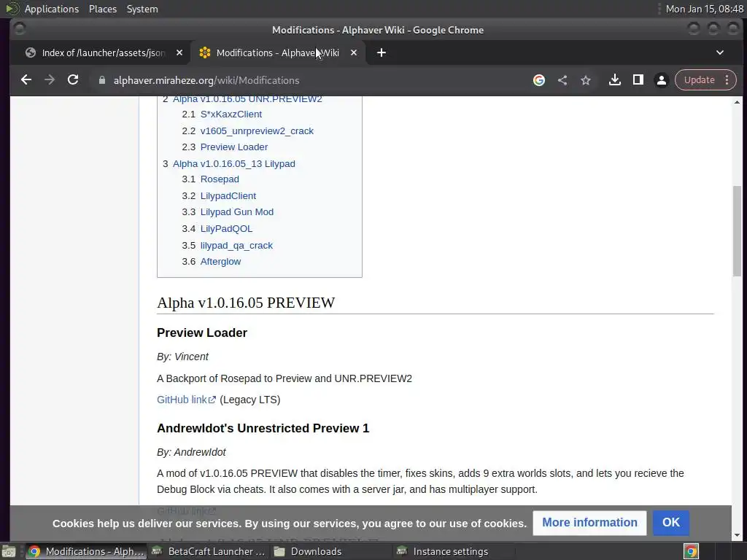Reload the current page
Screen dimensions: 747x560
pos(73,80)
